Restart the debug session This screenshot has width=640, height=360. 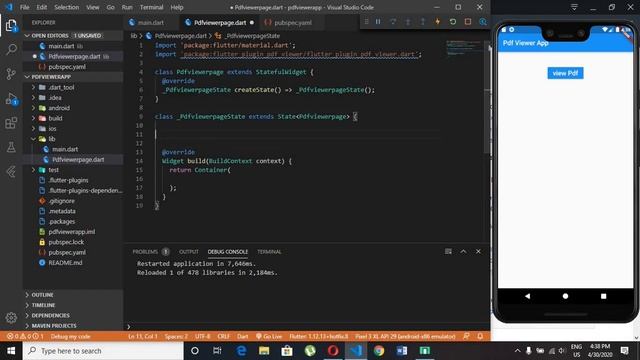point(453,22)
